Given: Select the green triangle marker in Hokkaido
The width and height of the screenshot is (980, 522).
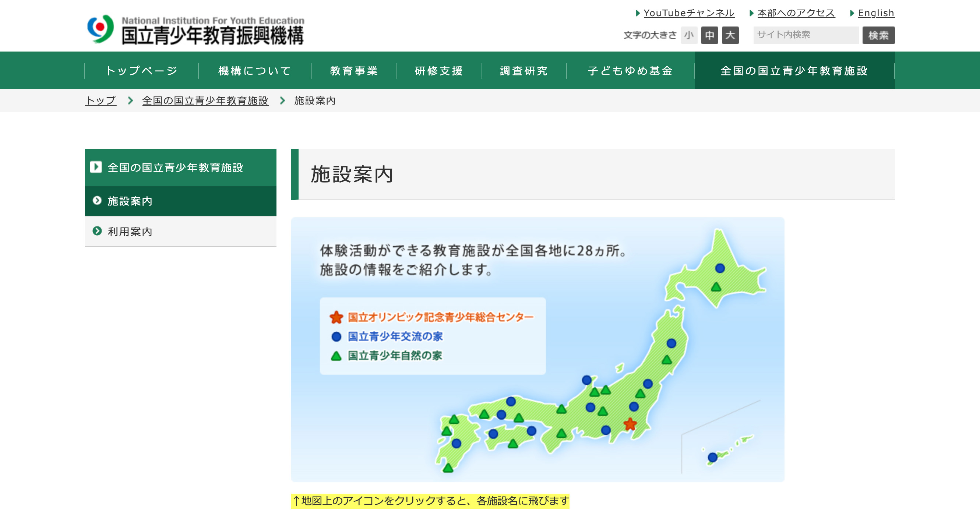Looking at the screenshot, I should pos(716,286).
